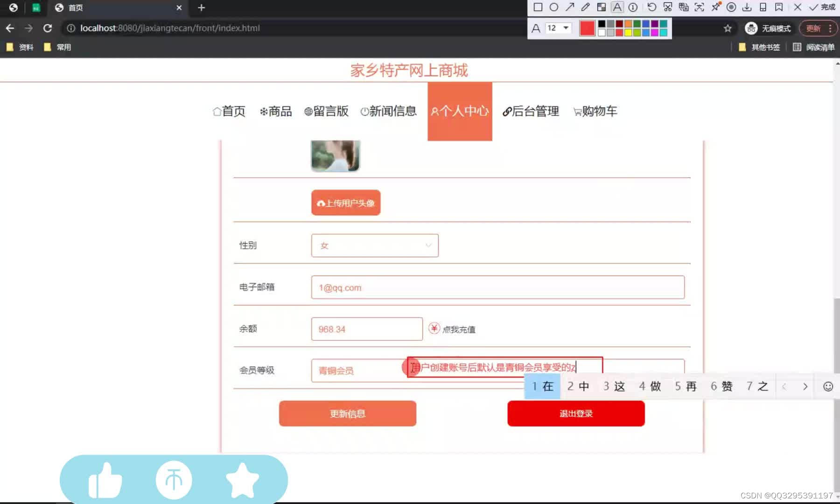Image resolution: width=840 pixels, height=504 pixels.
Task: Click the scissors crop screenshot icon
Action: coord(668,7)
